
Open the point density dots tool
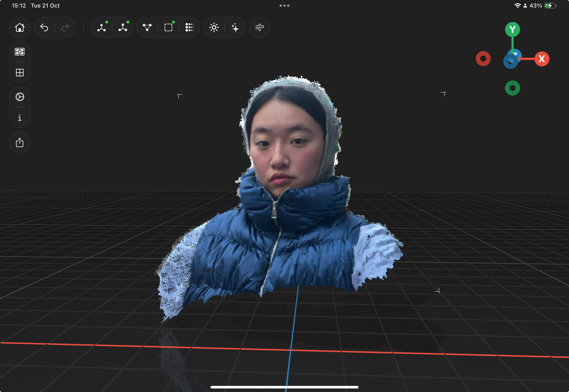pos(189,27)
